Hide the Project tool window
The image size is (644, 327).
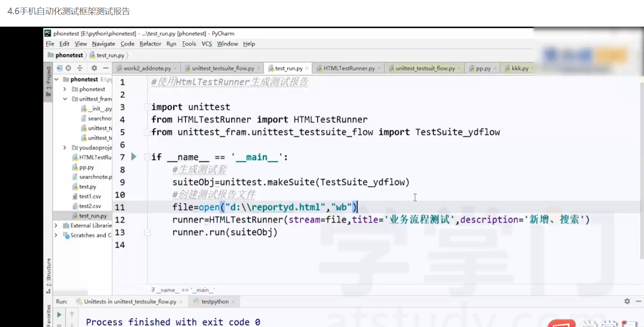106,68
